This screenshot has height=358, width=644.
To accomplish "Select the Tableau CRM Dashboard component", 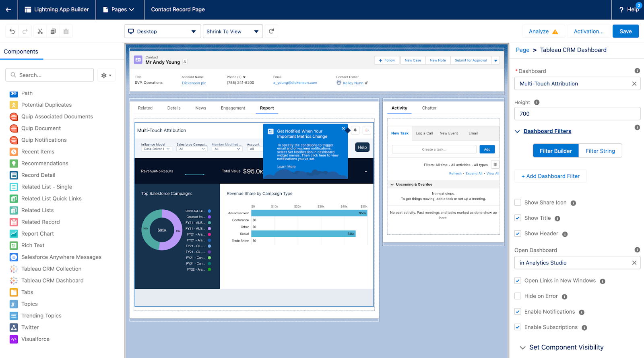I will [x=52, y=281].
